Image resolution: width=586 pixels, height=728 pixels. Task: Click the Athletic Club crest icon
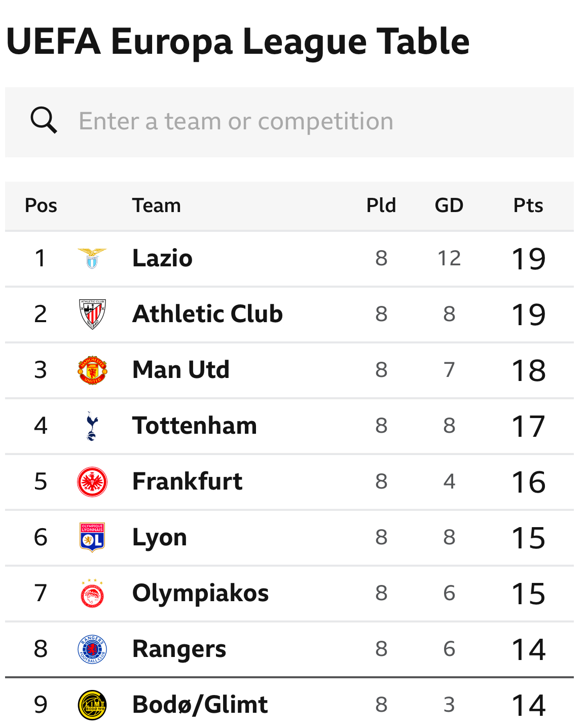coord(92,314)
